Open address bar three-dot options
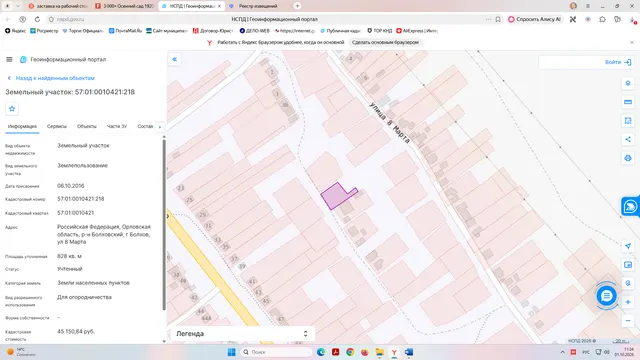The image size is (640, 360). pyautogui.click(x=488, y=19)
